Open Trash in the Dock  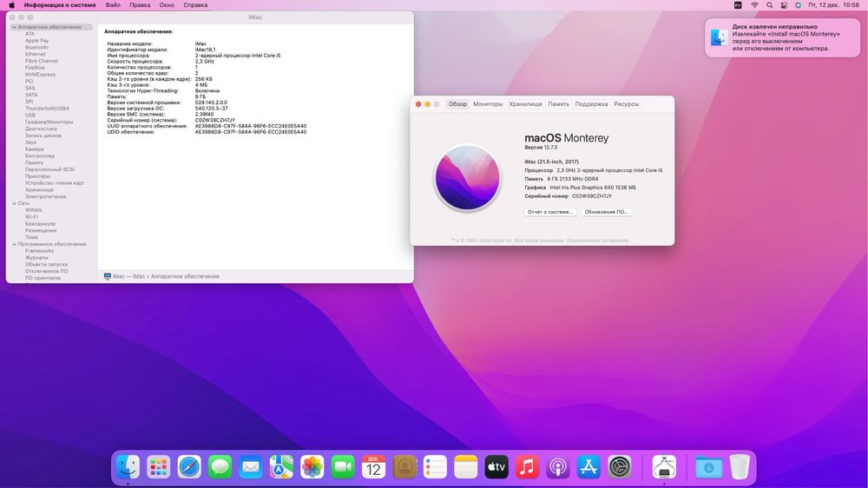[x=740, y=467]
